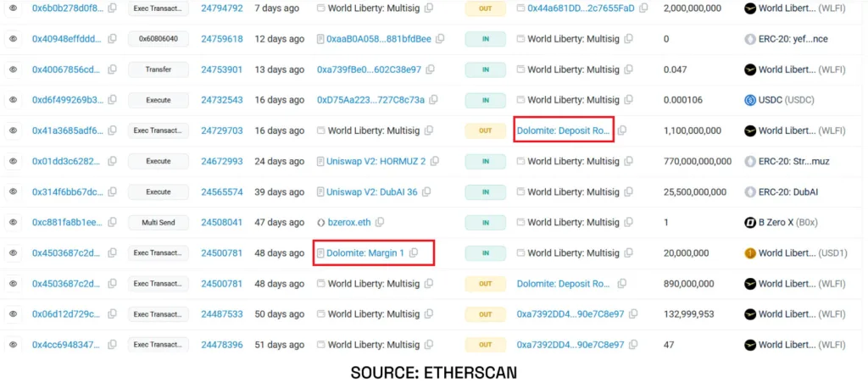
Task: Click the eye icon on 0xd6f499269b3 row
Action: pyautogui.click(x=13, y=100)
